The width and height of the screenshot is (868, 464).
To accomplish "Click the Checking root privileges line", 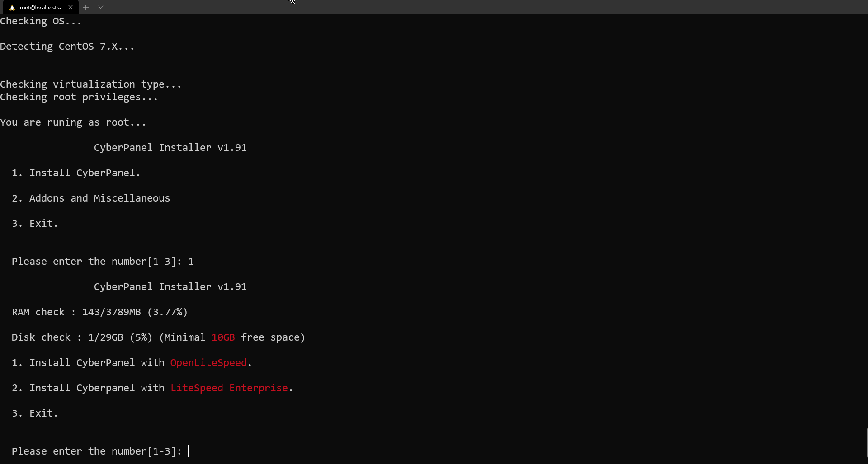I will [79, 97].
